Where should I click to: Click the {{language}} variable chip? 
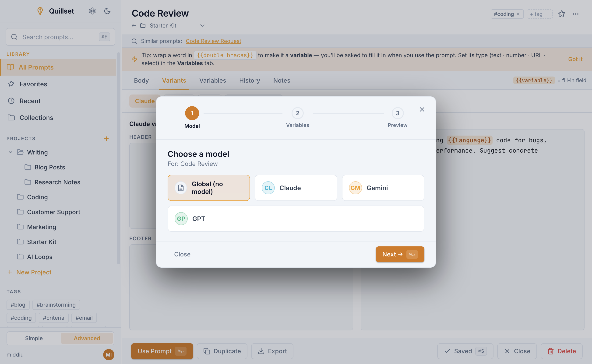coord(469,140)
